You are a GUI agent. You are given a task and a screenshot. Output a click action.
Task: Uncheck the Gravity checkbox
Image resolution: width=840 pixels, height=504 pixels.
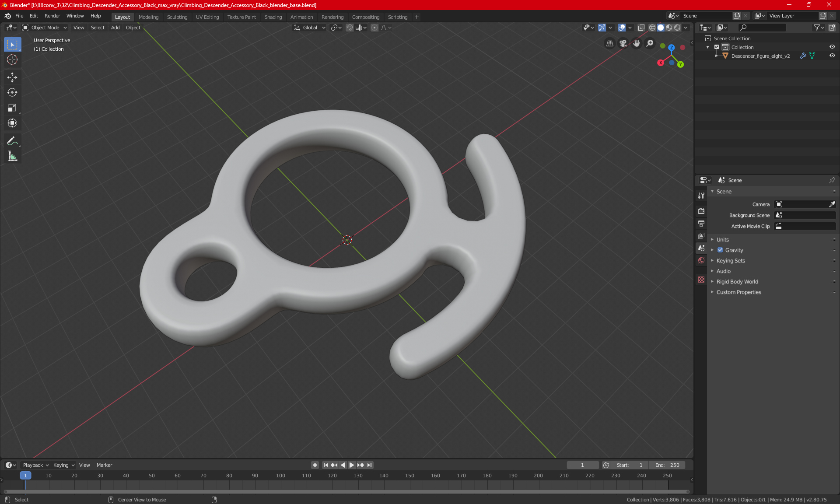720,250
